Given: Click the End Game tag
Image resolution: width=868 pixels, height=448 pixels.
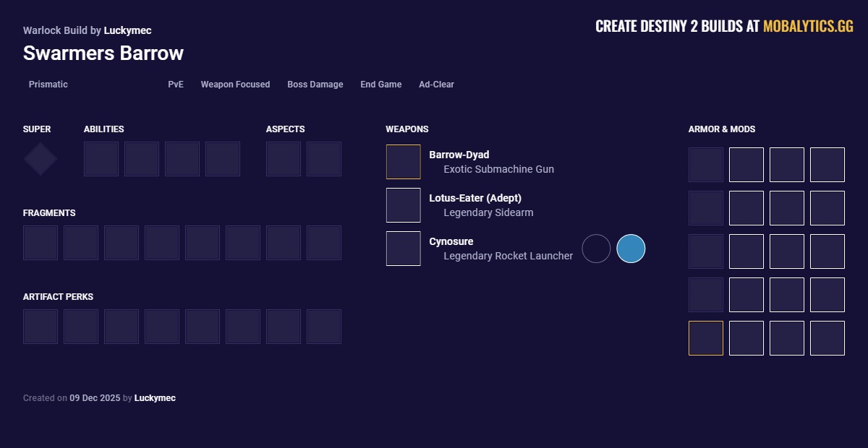Looking at the screenshot, I should pos(380,85).
